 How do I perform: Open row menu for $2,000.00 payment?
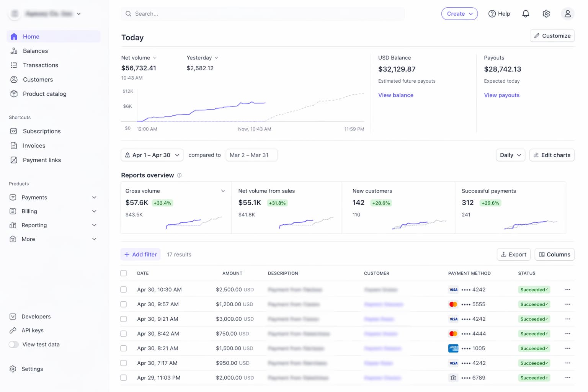pos(568,378)
